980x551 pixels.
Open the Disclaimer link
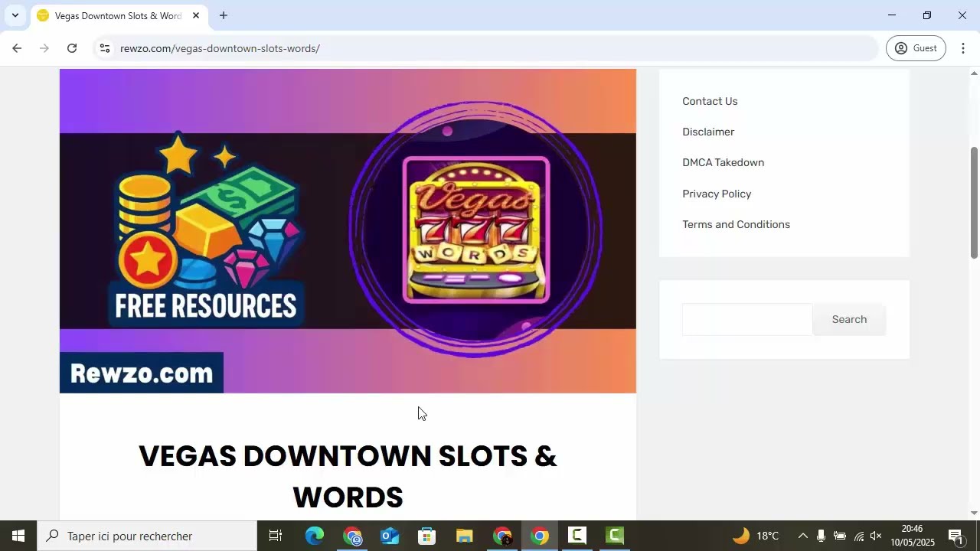[708, 132]
